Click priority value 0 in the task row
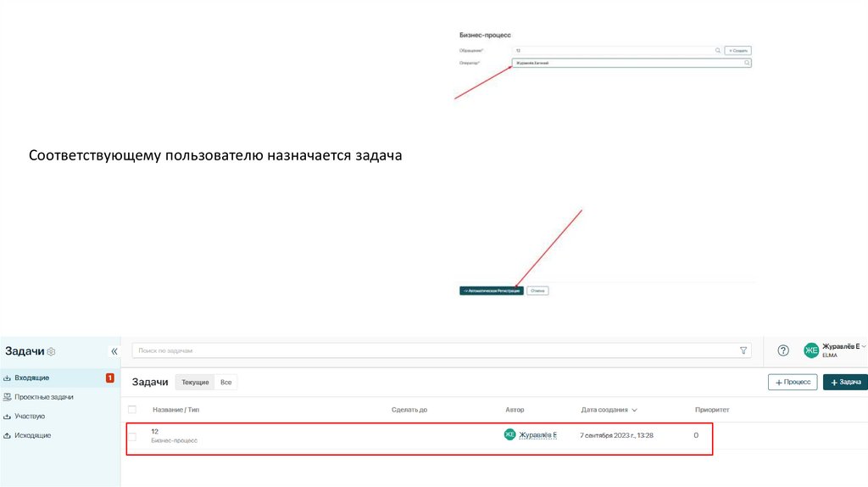The height and width of the screenshot is (487, 868). 696,435
